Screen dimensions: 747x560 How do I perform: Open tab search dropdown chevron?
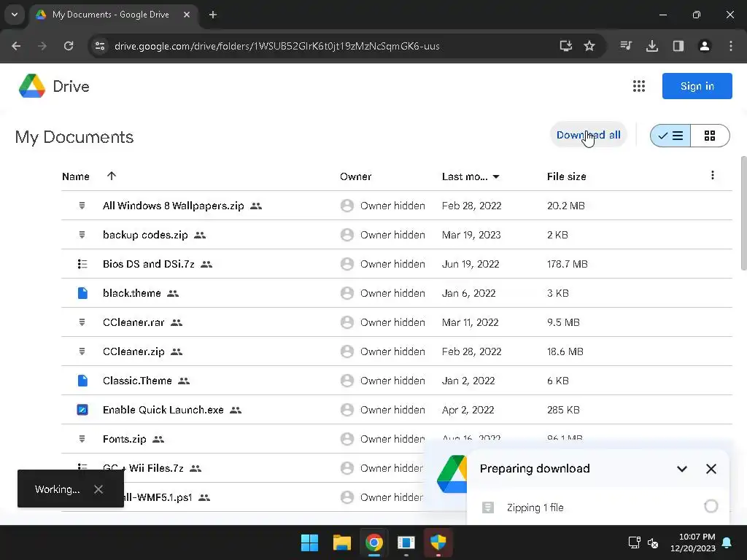point(15,15)
